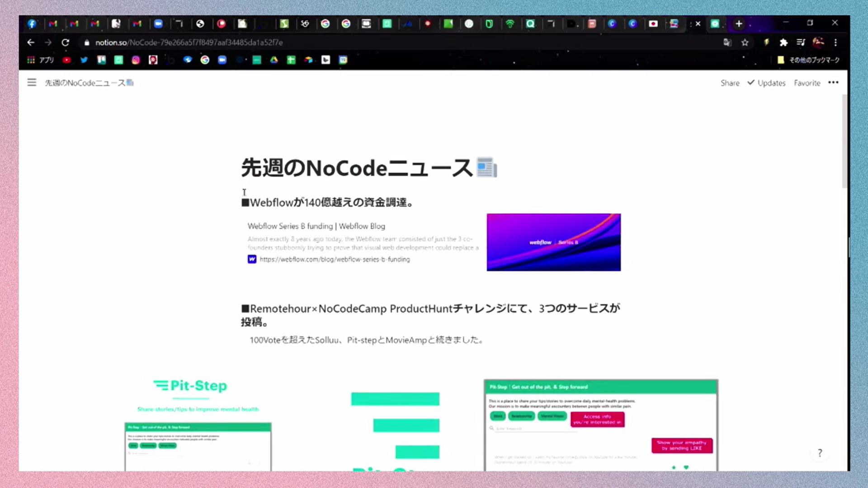The width and height of the screenshot is (868, 488).
Task: Open the YouTube bookmark
Action: [66, 60]
